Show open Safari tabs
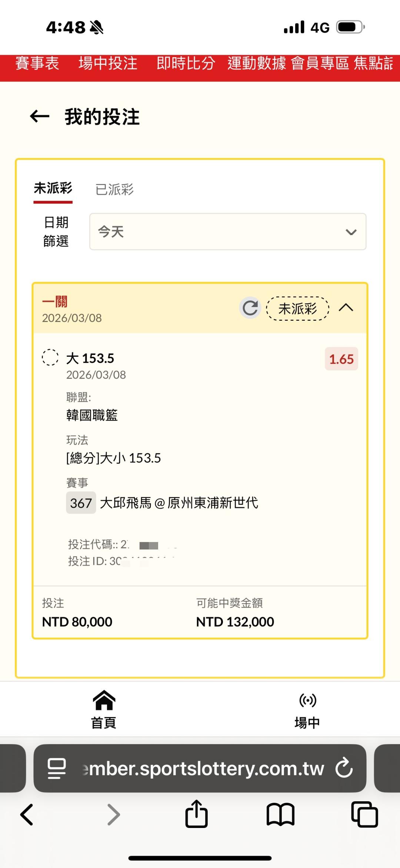The width and height of the screenshot is (400, 868). [364, 815]
